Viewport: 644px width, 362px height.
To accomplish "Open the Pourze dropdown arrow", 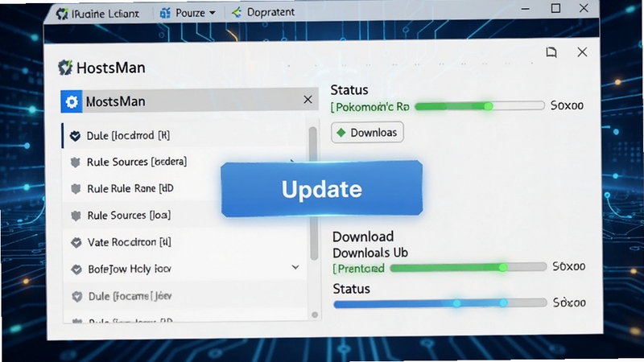I will pyautogui.click(x=213, y=13).
